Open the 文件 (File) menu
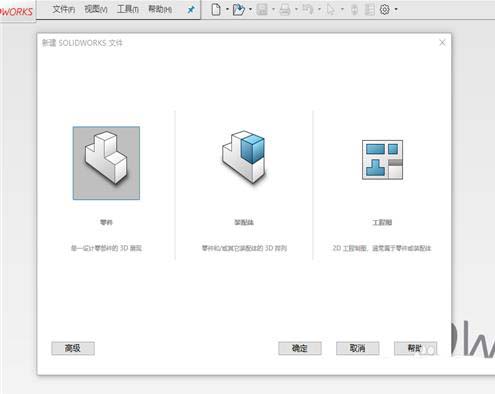Screen dimensions: 495x394 (x=63, y=9)
